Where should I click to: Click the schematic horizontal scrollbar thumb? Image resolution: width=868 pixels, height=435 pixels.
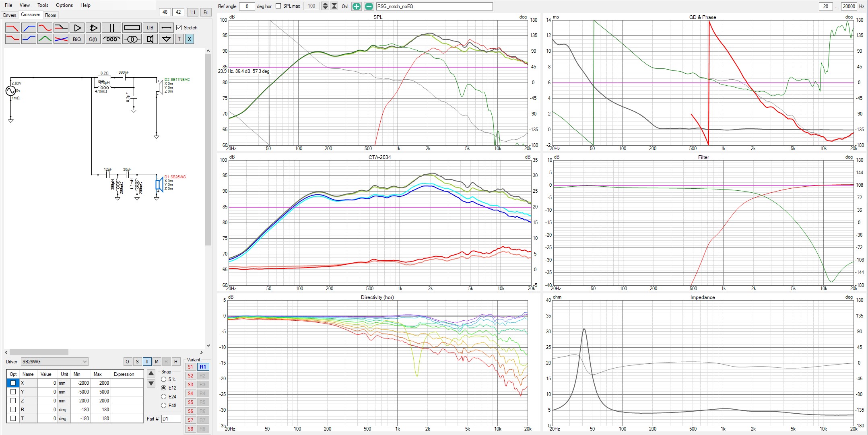[x=39, y=352]
